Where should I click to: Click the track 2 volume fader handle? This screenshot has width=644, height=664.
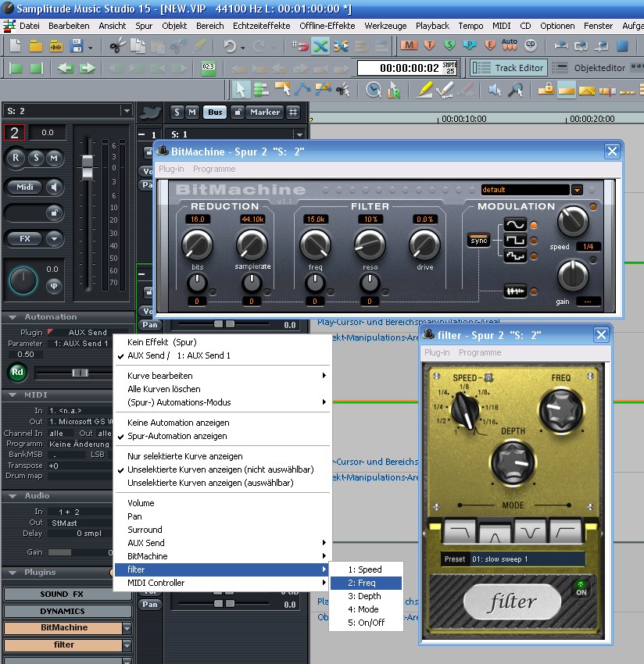click(88, 167)
